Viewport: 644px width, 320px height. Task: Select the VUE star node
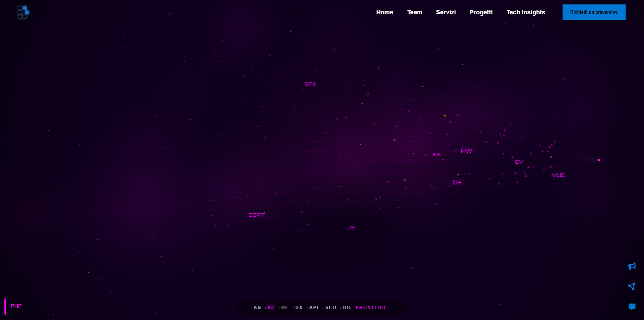(558, 175)
